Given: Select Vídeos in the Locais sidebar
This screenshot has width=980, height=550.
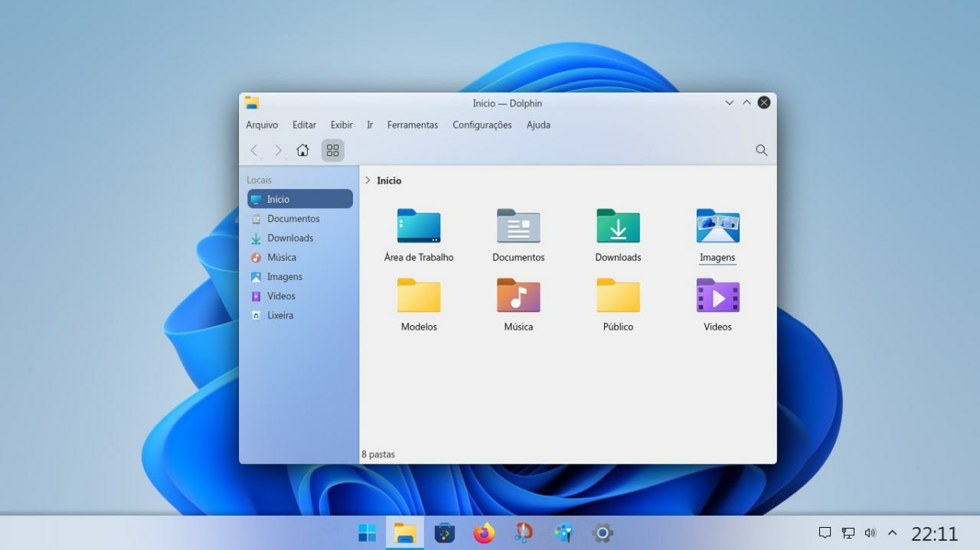Looking at the screenshot, I should 300,296.
